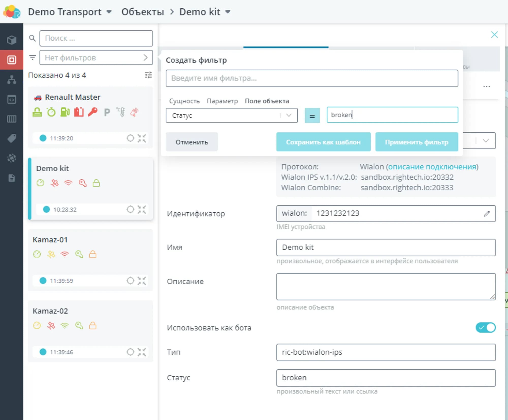
Task: Toggle circle tracking icon on Renault Master
Action: click(x=130, y=138)
